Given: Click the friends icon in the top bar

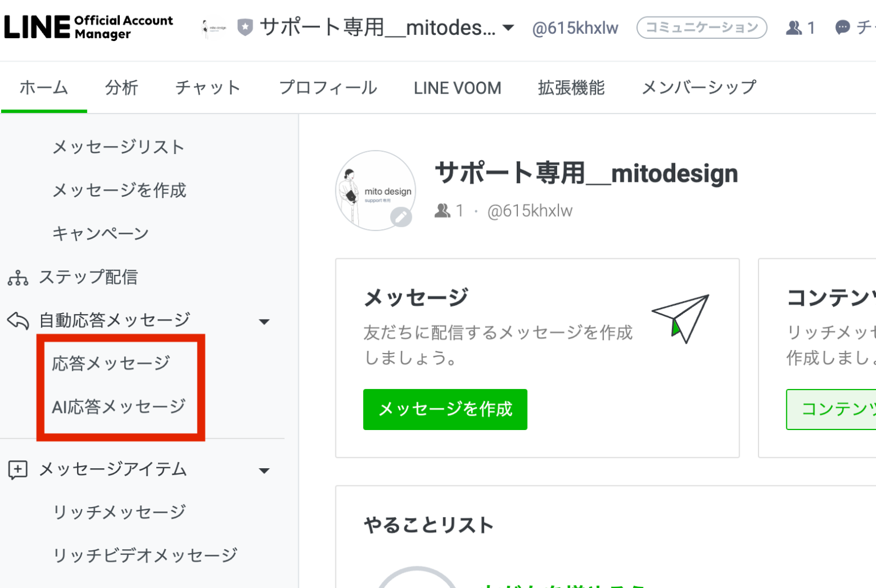Looking at the screenshot, I should pyautogui.click(x=793, y=27).
